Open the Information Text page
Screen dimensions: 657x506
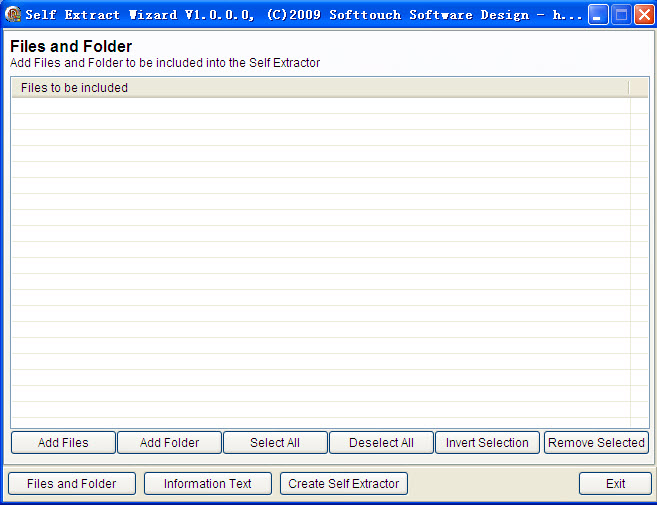[x=208, y=484]
